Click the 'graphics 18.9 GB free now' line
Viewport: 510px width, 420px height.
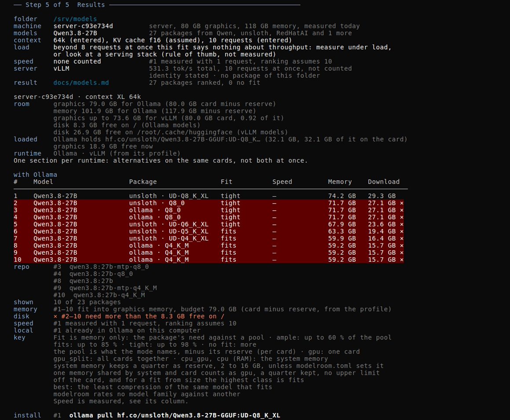tap(103, 146)
